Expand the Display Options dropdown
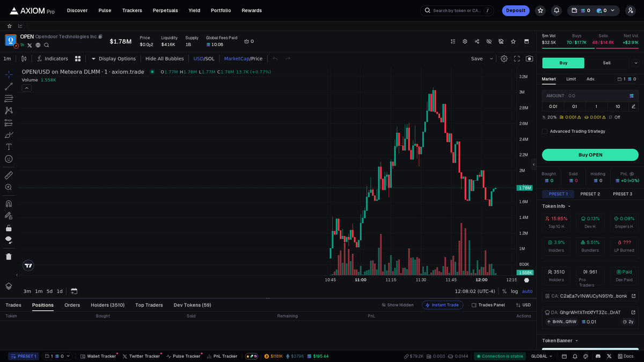Image resolution: width=644 pixels, height=362 pixels. [113, 58]
